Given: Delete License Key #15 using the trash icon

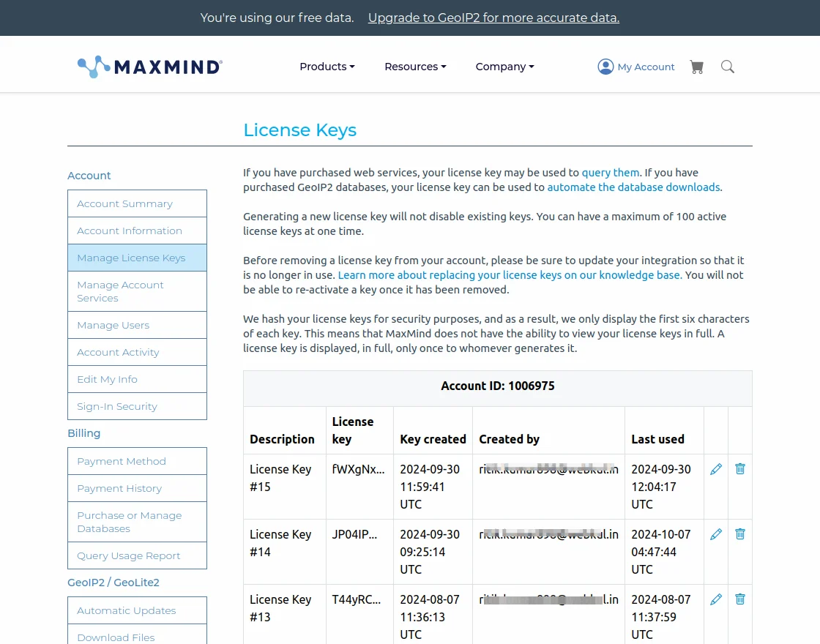Looking at the screenshot, I should 740,468.
